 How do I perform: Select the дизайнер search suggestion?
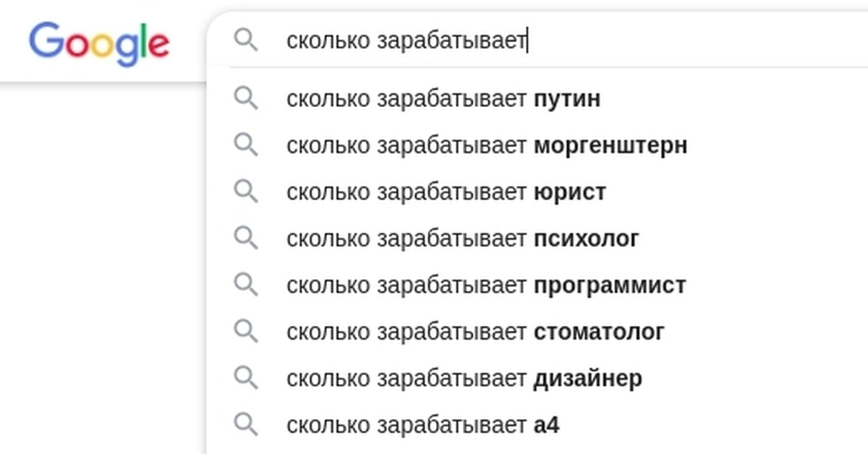coord(464,378)
